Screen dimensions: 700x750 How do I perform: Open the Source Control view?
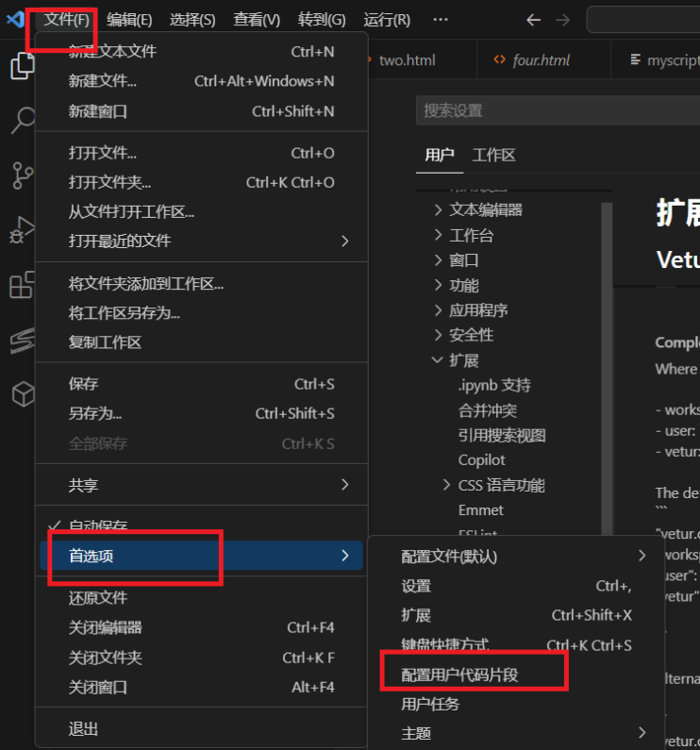pyautogui.click(x=22, y=175)
